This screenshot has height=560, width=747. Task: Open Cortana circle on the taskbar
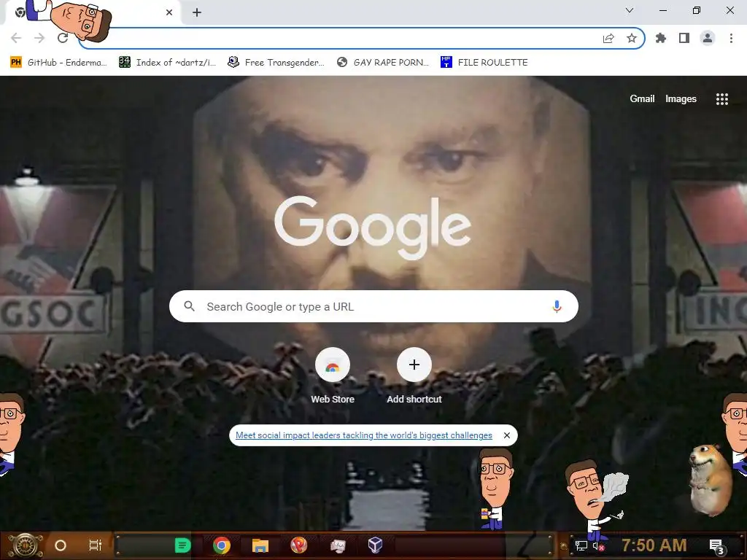pyautogui.click(x=61, y=545)
